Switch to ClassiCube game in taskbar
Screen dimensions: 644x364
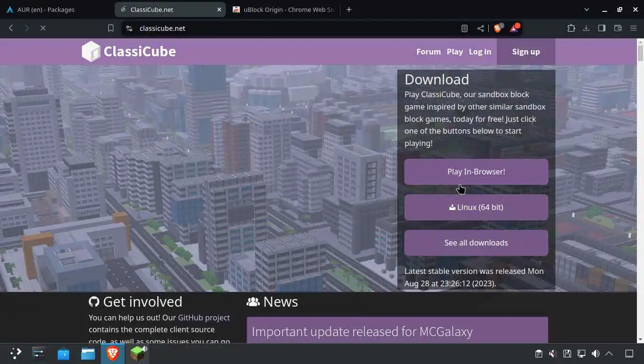pyautogui.click(x=137, y=353)
